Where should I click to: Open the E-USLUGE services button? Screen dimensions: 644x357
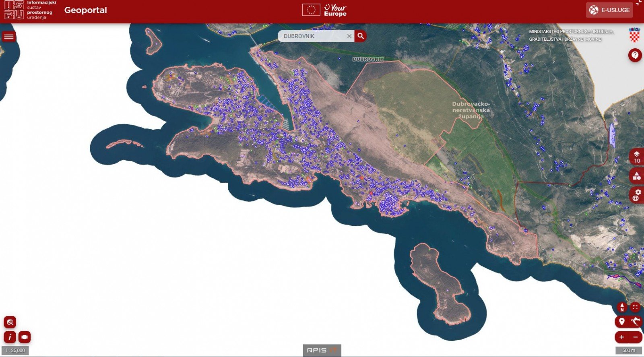point(609,10)
